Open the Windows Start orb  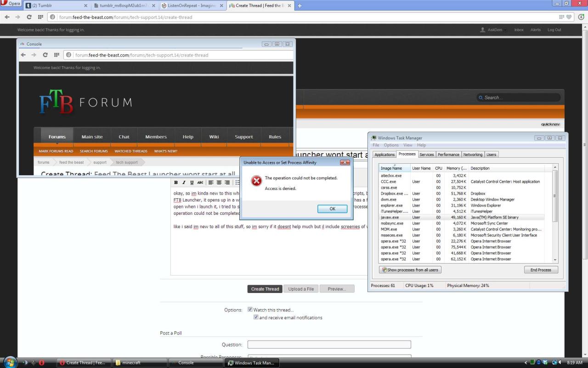(10, 362)
